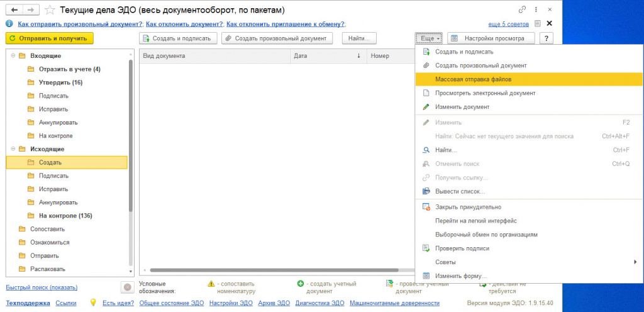
Task: Click magnifier icon of 'Найти...' menu item
Action: pyautogui.click(x=426, y=150)
